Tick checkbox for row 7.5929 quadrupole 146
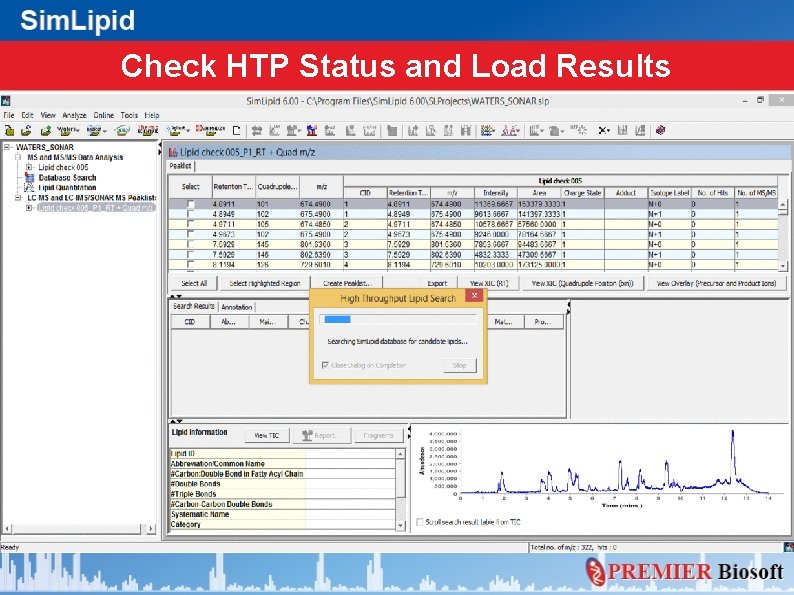The width and height of the screenshot is (794, 595). click(190, 254)
